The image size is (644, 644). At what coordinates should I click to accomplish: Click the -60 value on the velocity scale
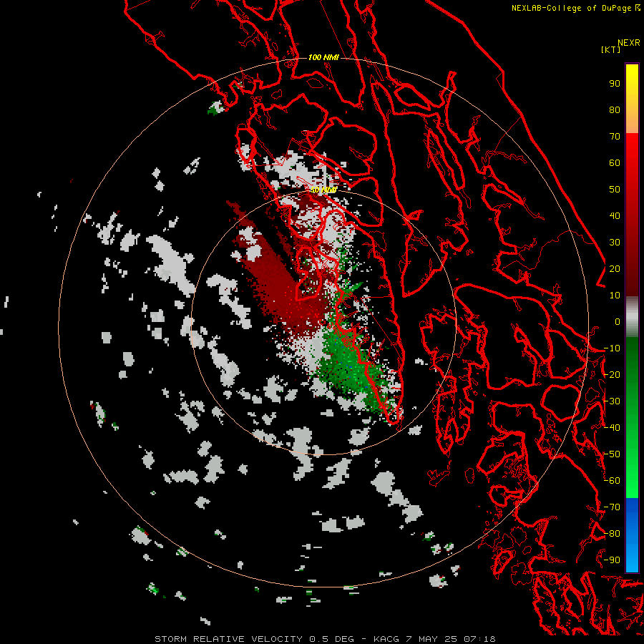pos(612,481)
